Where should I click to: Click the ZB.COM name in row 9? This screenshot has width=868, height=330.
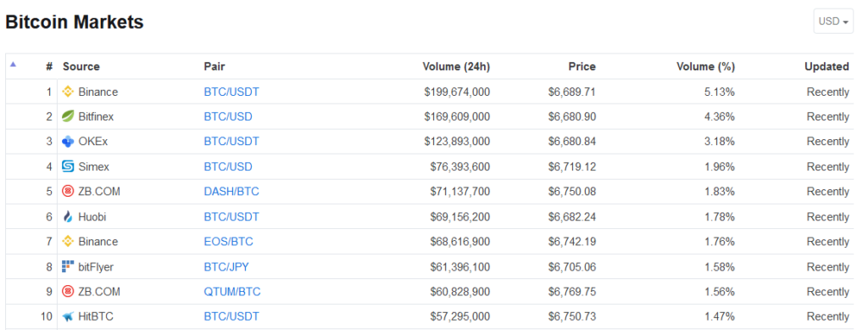click(x=99, y=291)
